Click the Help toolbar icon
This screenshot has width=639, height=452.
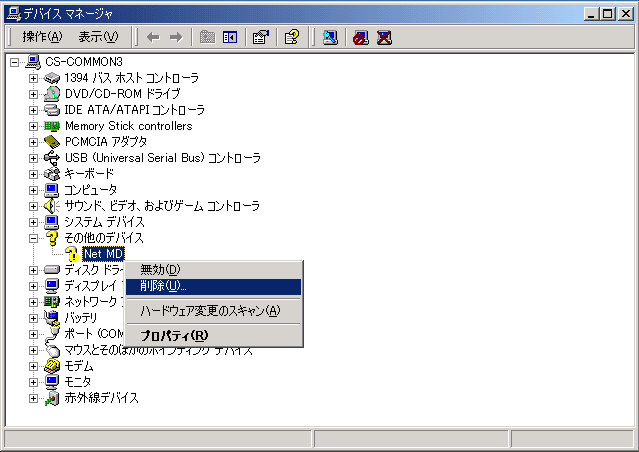point(292,37)
